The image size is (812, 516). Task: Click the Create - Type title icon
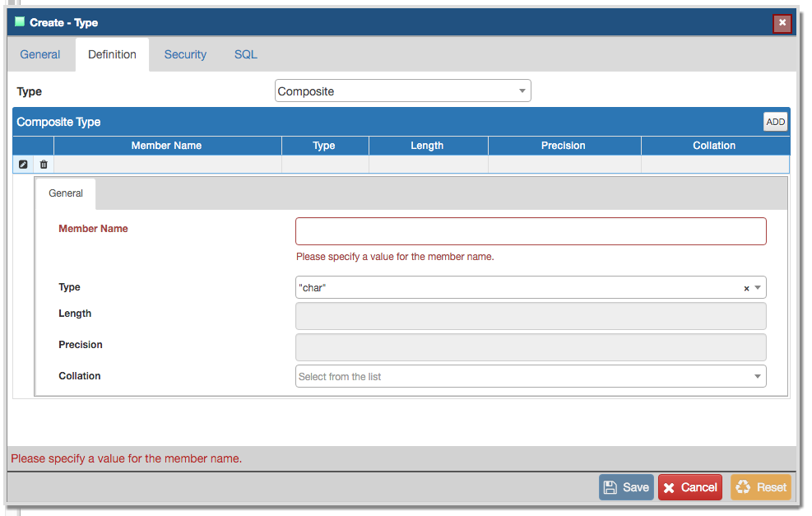(20, 22)
